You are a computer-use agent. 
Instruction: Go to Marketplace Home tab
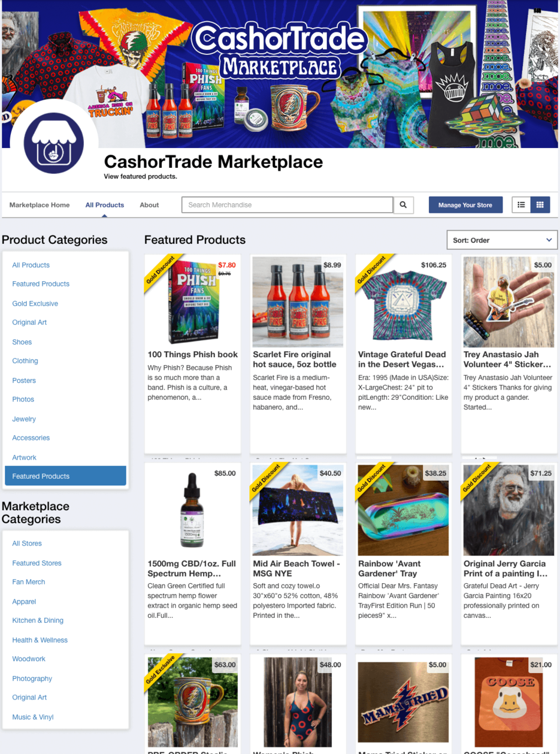point(40,205)
